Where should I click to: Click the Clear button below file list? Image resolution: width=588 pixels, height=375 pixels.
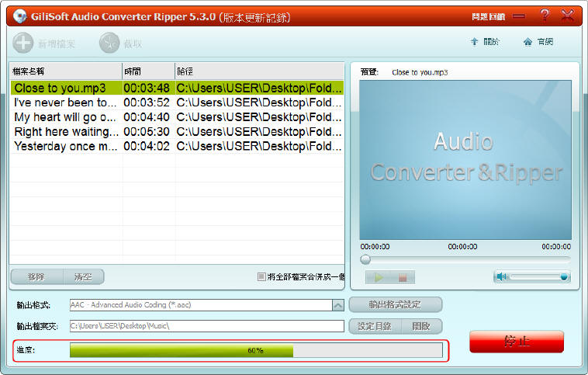(83, 276)
